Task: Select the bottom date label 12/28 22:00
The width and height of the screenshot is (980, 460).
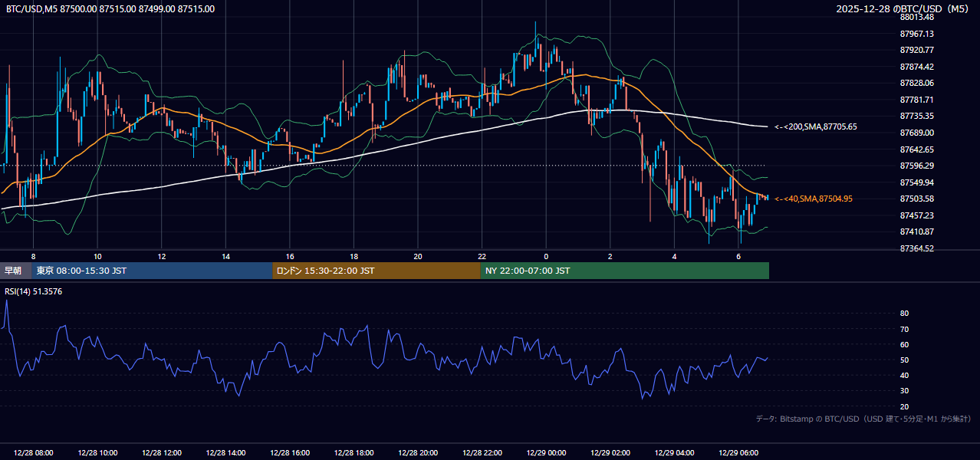Action: pos(482,453)
